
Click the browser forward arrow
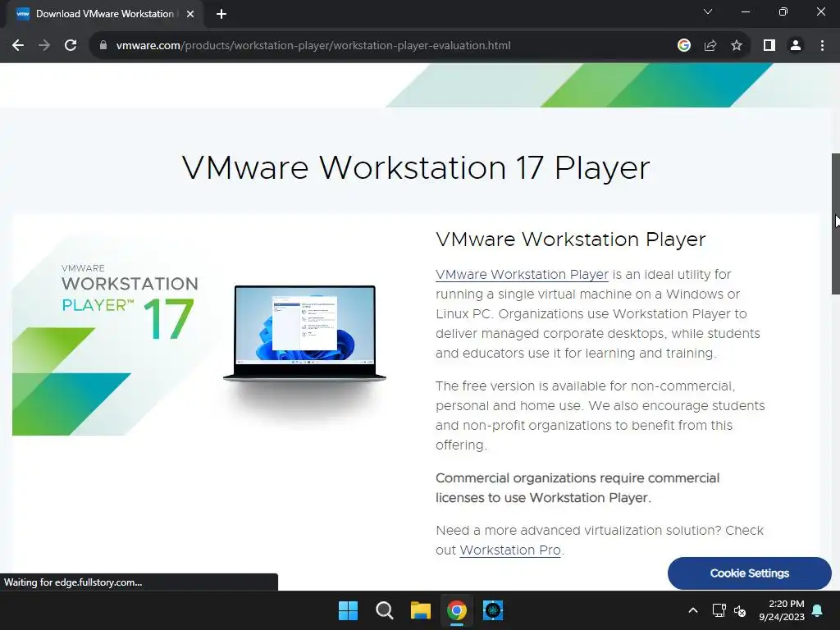coord(44,46)
